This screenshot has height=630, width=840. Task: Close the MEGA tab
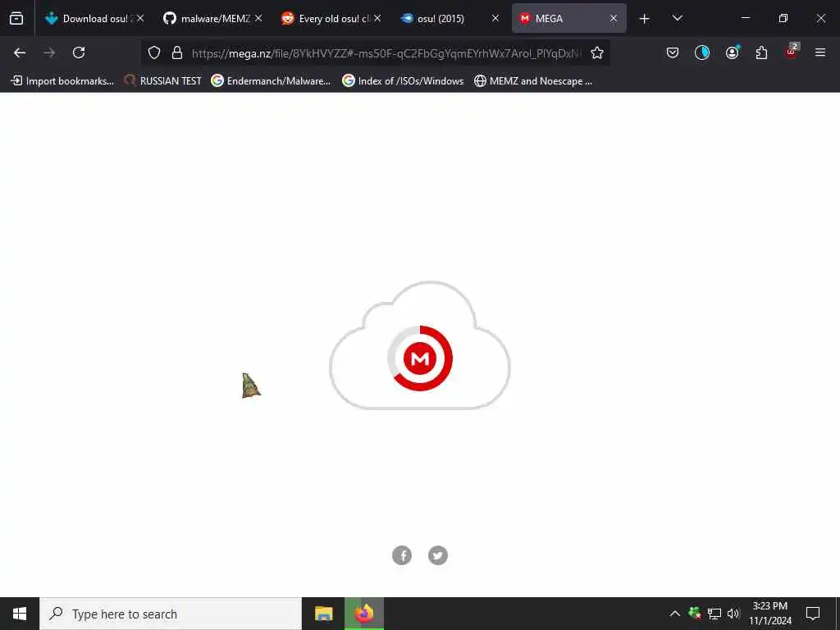click(x=614, y=18)
